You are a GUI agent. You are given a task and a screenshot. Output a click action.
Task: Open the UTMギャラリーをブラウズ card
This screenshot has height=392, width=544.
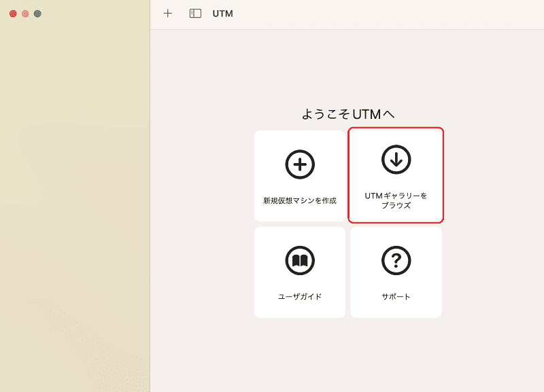tap(396, 175)
